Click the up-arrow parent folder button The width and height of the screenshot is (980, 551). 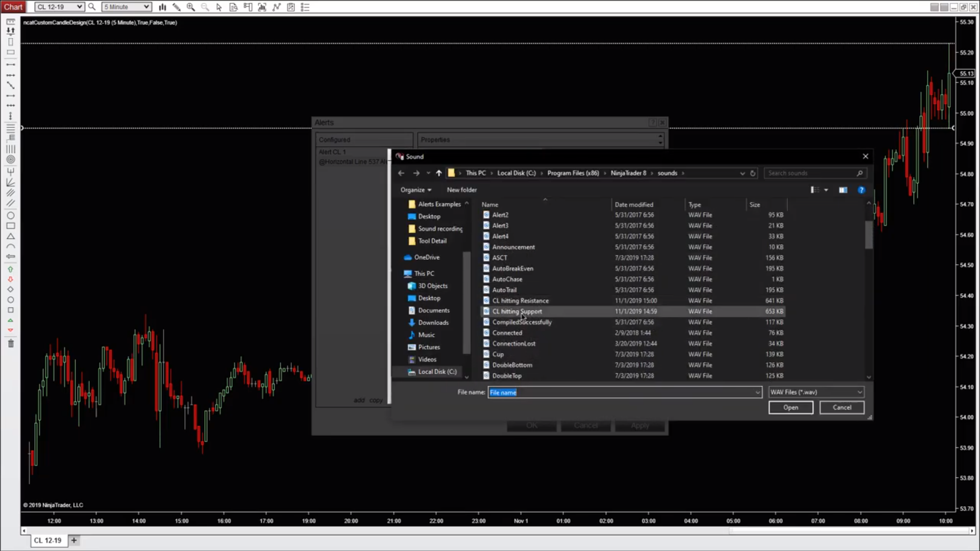click(438, 173)
